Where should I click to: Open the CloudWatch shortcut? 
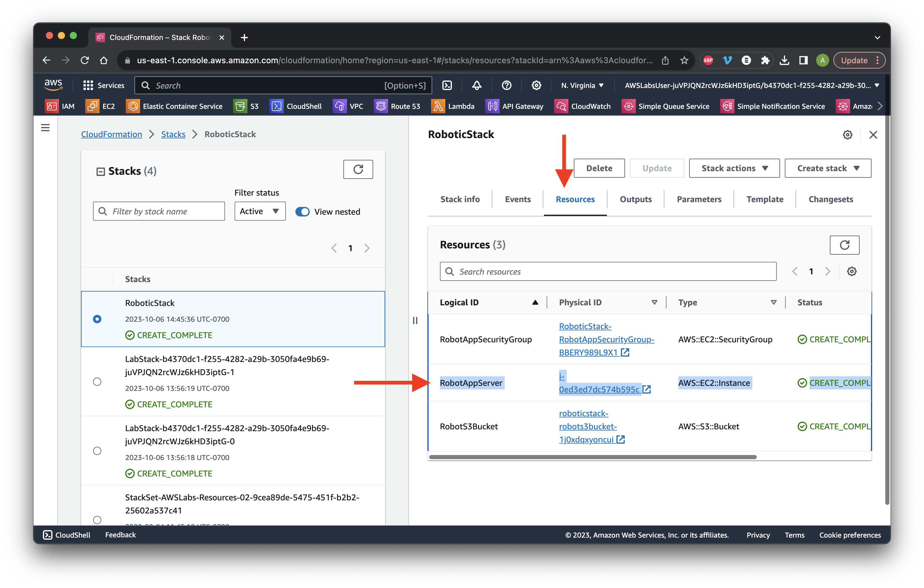pyautogui.click(x=582, y=106)
